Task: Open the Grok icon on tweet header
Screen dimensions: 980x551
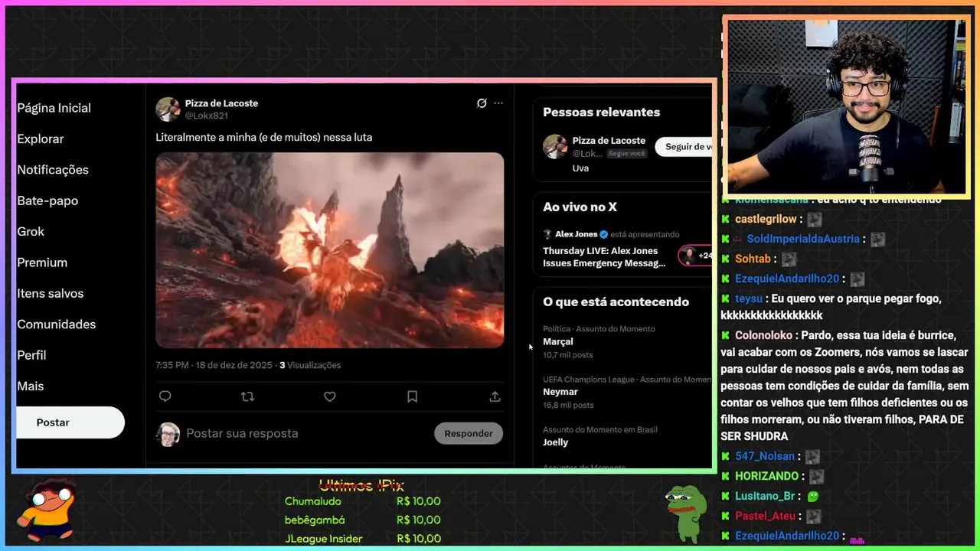Action: (482, 103)
